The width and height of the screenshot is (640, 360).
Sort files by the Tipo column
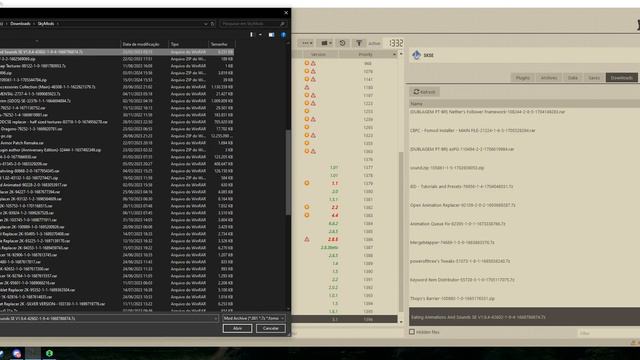[x=189, y=44]
